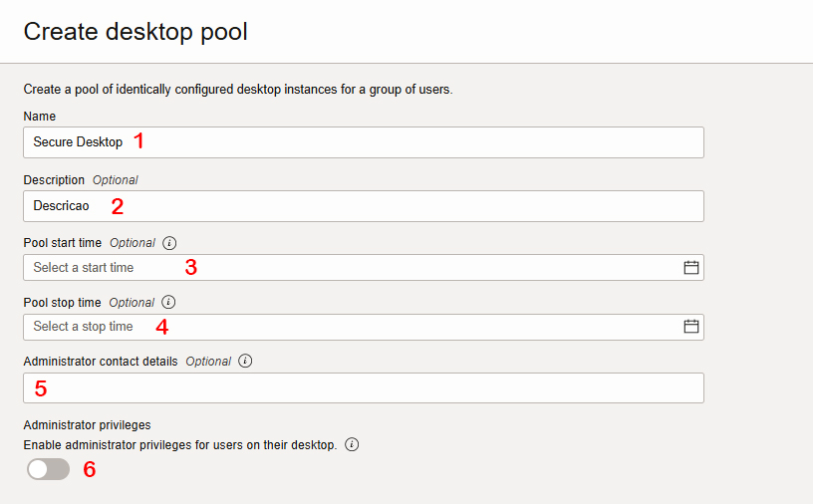This screenshot has width=813, height=504.
Task: Click the 'Pool stop time' label text
Action: [x=62, y=302]
